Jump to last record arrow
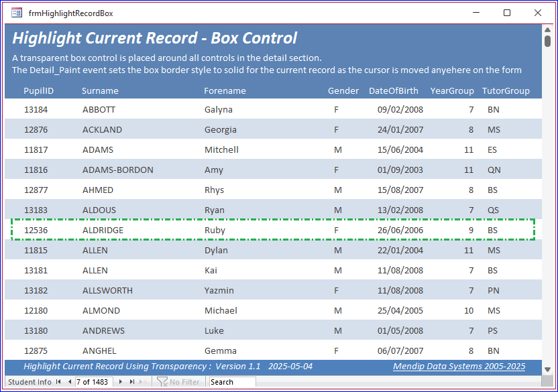The image size is (558, 392). (132, 382)
